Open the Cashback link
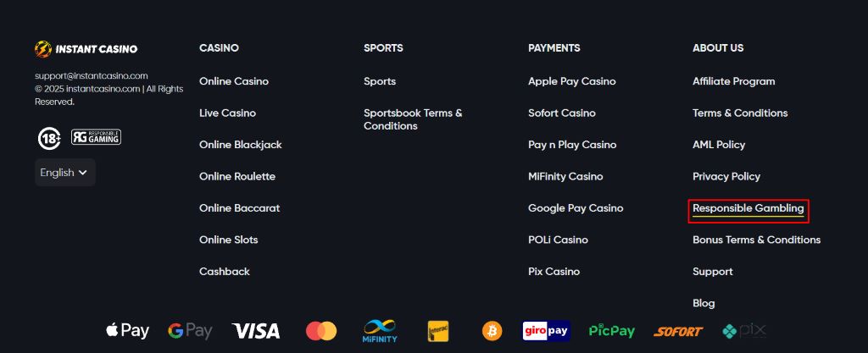This screenshot has height=353, width=868. tap(224, 272)
